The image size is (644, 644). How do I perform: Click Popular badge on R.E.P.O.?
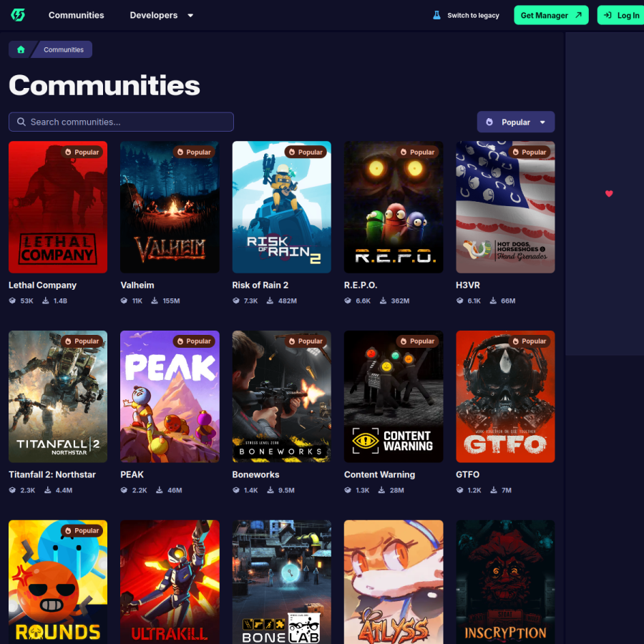(x=417, y=152)
